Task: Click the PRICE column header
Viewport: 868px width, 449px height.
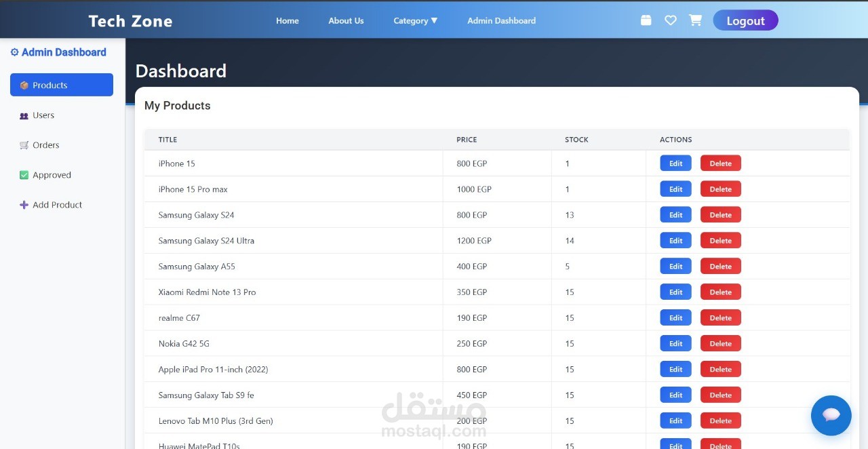Action: 467,140
